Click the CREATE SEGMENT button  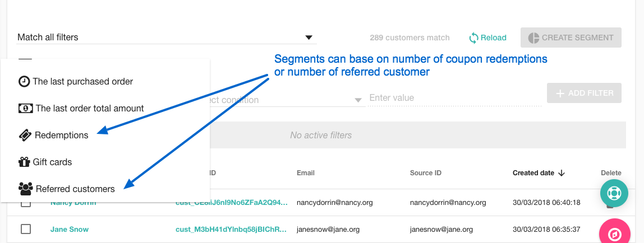(571, 38)
